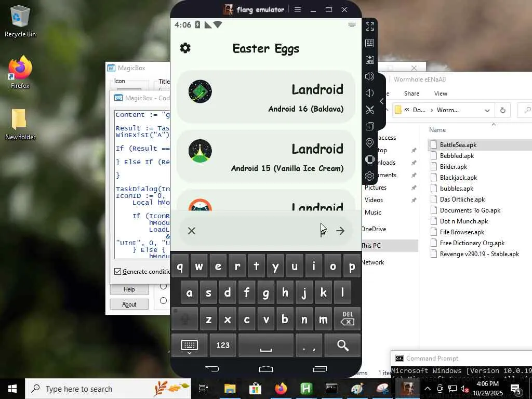
Task: Open Pictures in Explorer navigation pane
Action: [375, 187]
